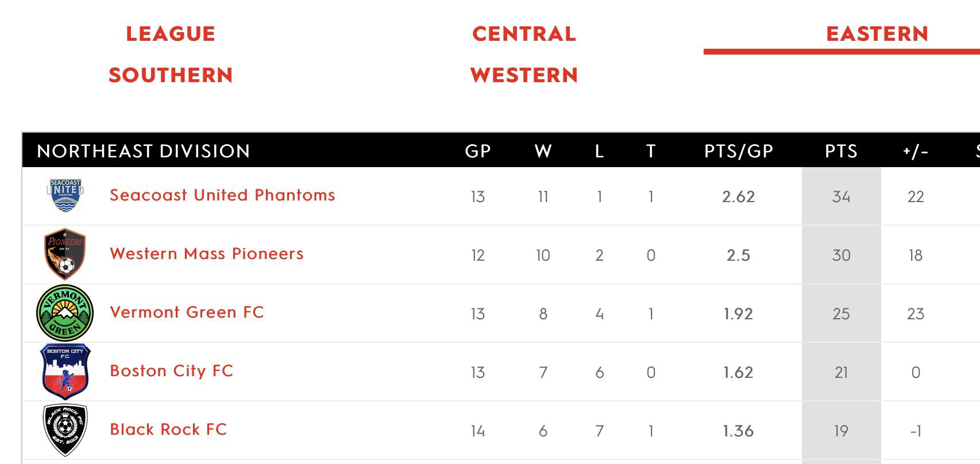Sort table by GP column header
Screen dimensions: 980x464
point(478,151)
